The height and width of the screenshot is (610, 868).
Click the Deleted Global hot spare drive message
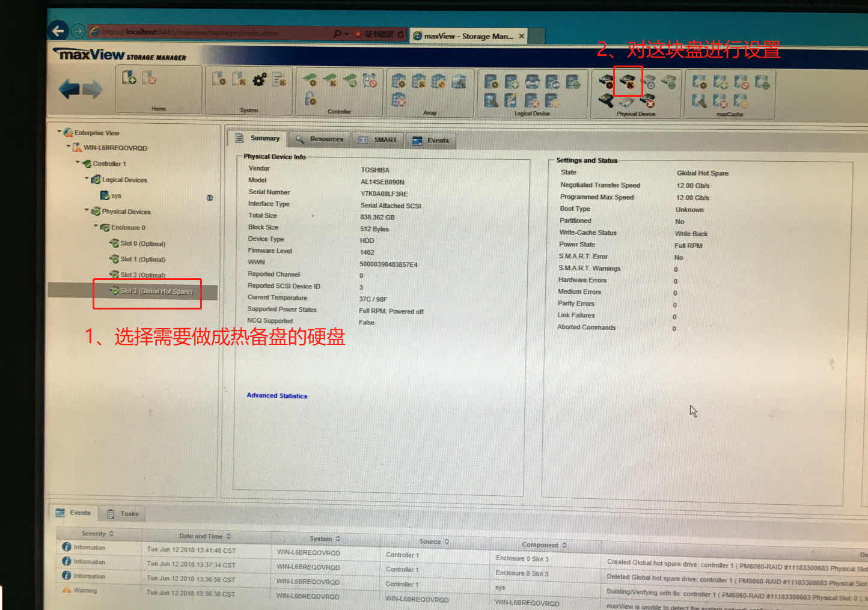[x=737, y=580]
